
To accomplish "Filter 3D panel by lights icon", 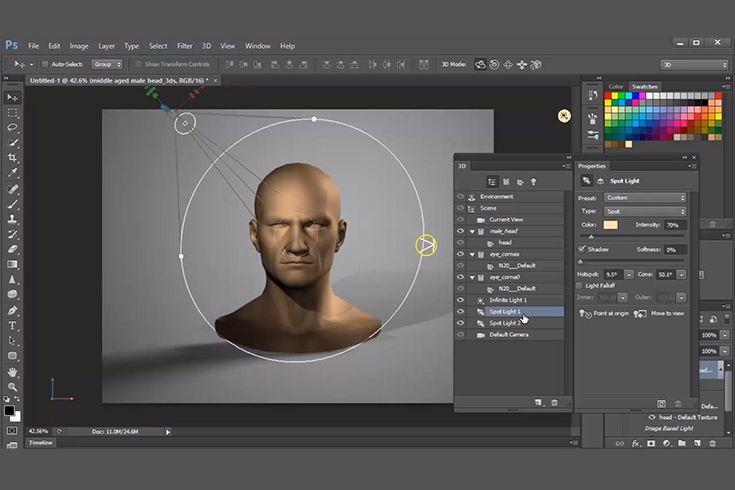I will click(533, 181).
